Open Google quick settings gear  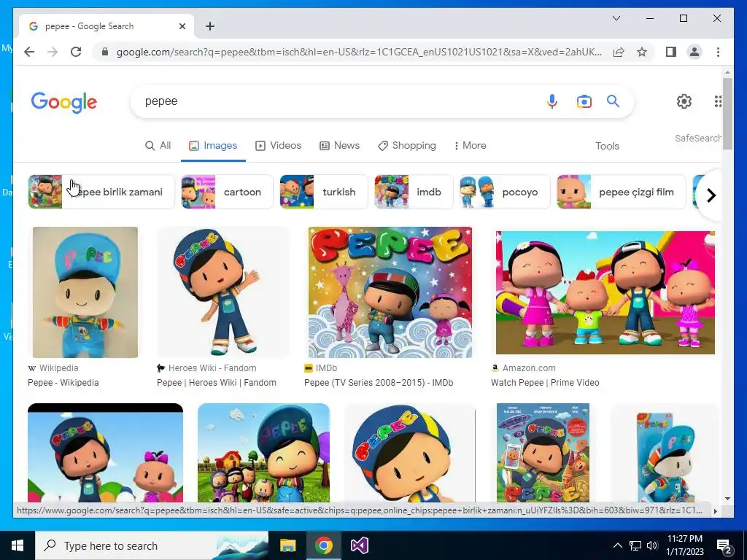[684, 101]
